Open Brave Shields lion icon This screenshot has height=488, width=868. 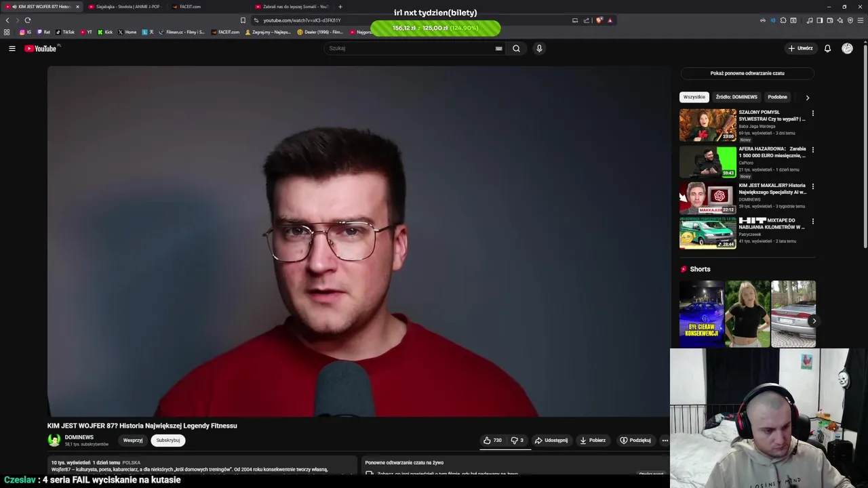(x=599, y=20)
